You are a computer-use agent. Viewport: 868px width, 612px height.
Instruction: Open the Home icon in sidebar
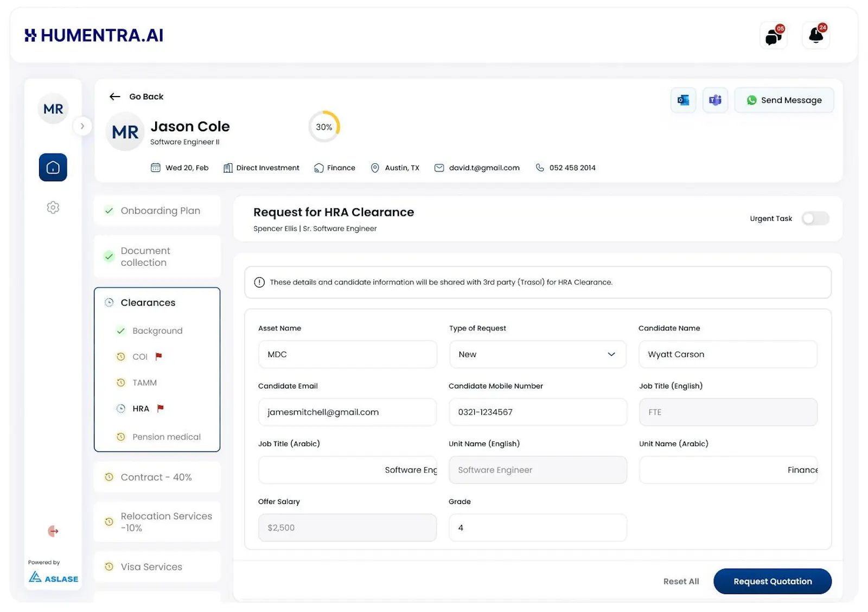[53, 167]
